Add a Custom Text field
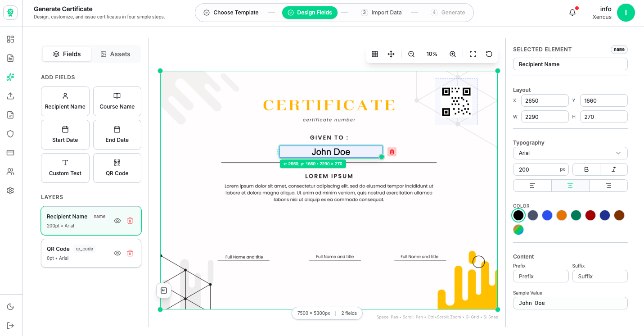 coord(65,168)
